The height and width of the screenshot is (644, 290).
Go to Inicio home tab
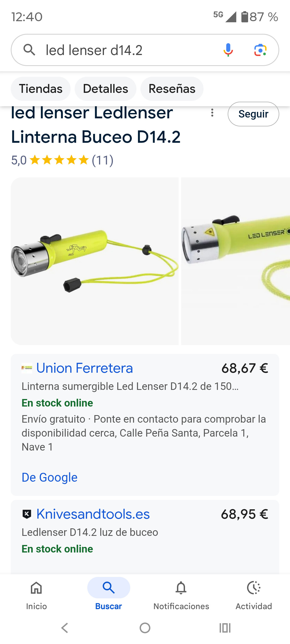click(x=36, y=594)
